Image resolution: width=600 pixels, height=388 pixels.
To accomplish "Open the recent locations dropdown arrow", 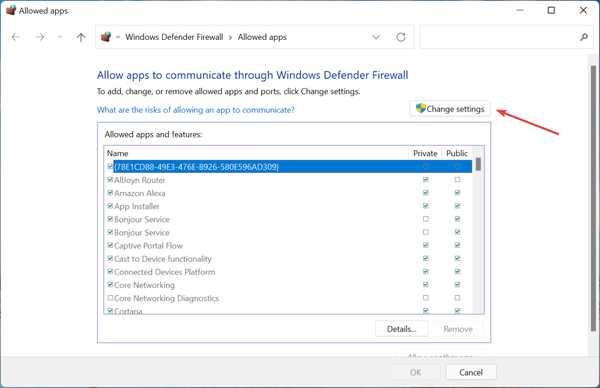I will [60, 37].
